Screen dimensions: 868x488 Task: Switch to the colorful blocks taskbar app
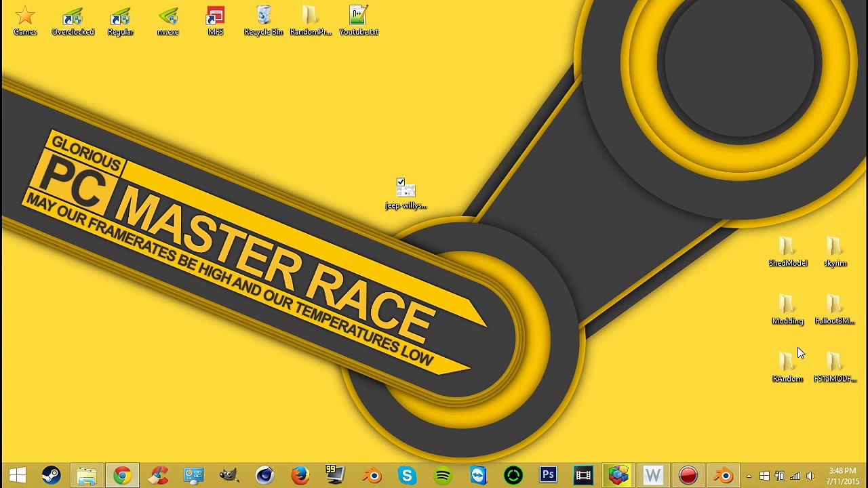(x=618, y=475)
